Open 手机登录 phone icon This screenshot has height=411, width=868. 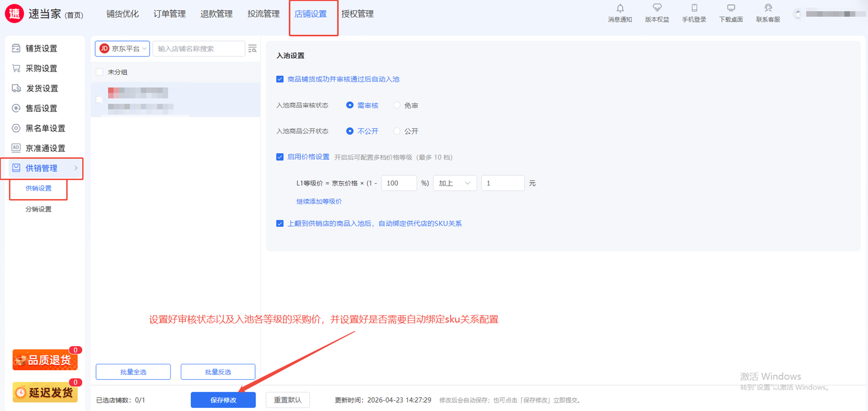[x=694, y=9]
